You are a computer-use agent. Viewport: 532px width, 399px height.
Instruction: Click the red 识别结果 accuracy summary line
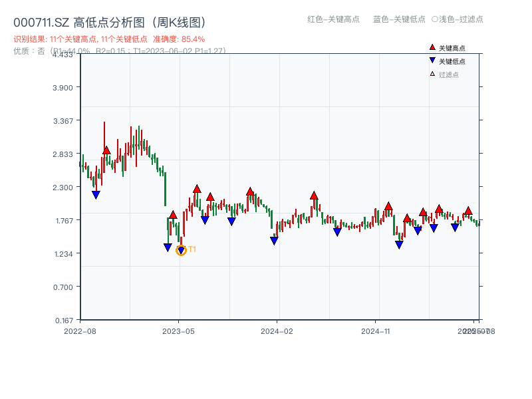coord(109,39)
